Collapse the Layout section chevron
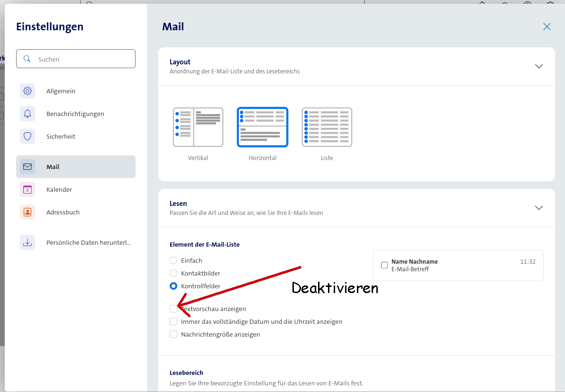565x392 pixels. click(538, 66)
